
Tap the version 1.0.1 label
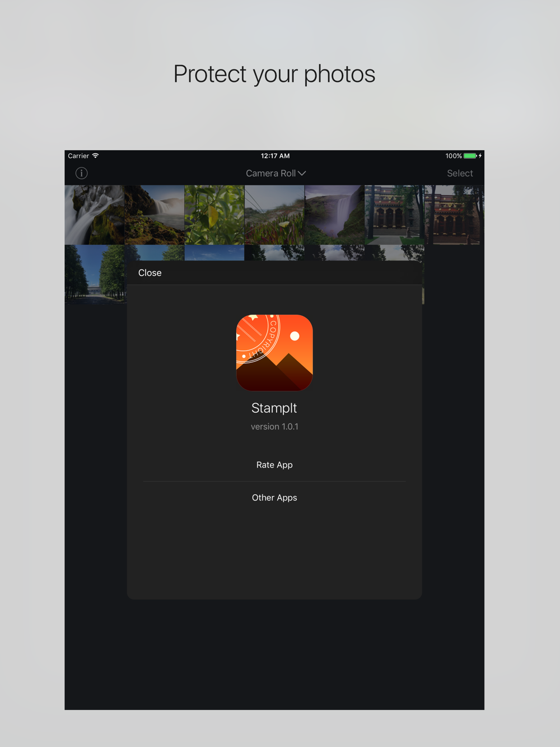[x=274, y=427]
